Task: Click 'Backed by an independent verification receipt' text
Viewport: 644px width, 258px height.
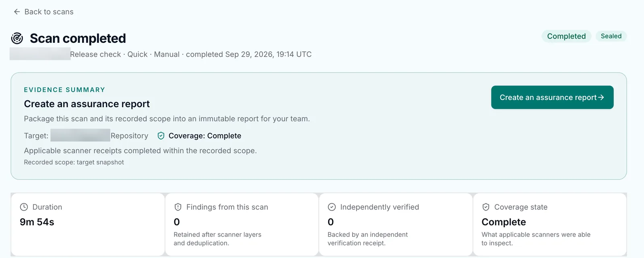Action: tap(367, 239)
